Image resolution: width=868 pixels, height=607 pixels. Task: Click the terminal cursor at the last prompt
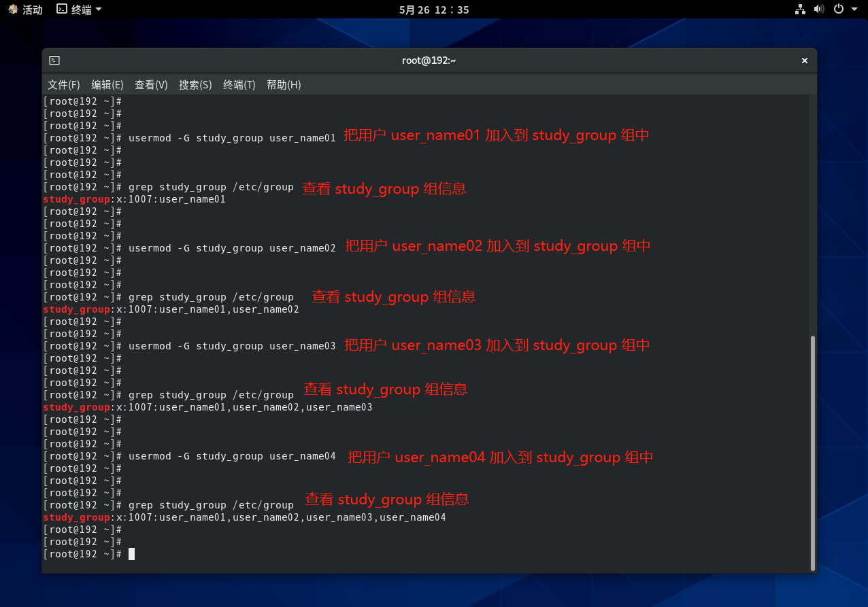coord(131,554)
